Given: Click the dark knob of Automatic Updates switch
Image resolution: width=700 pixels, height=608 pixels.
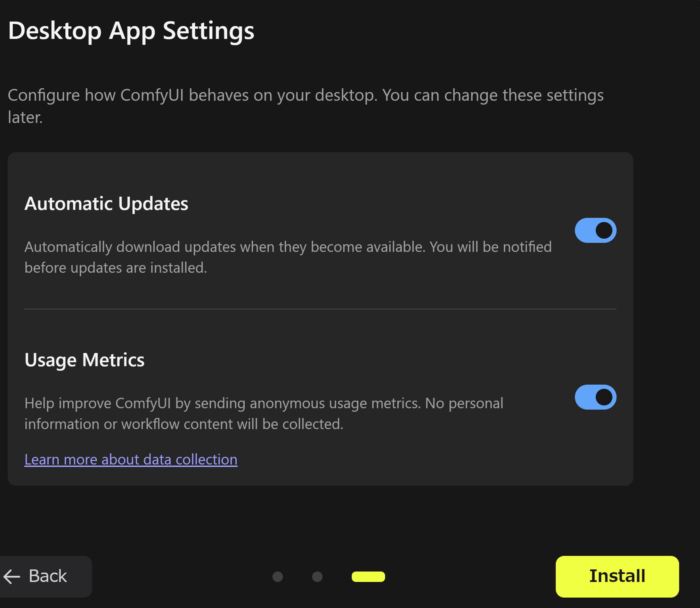Looking at the screenshot, I should point(604,230).
